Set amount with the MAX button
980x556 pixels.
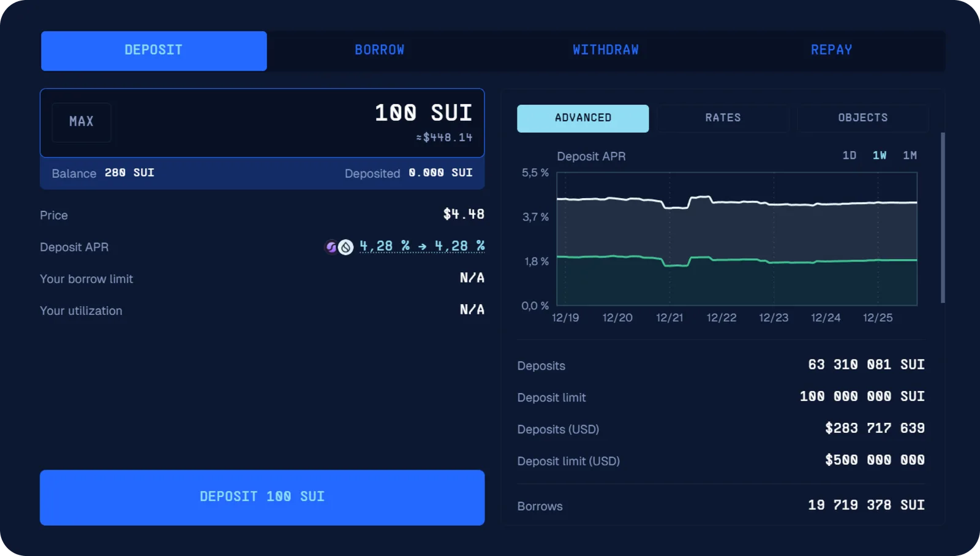coord(81,122)
